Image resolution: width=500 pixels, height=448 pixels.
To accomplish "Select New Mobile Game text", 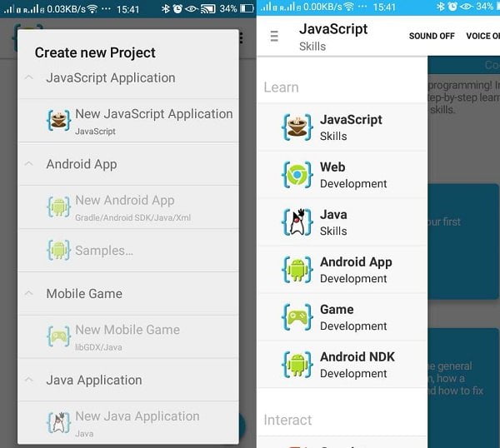I will pos(127,330).
